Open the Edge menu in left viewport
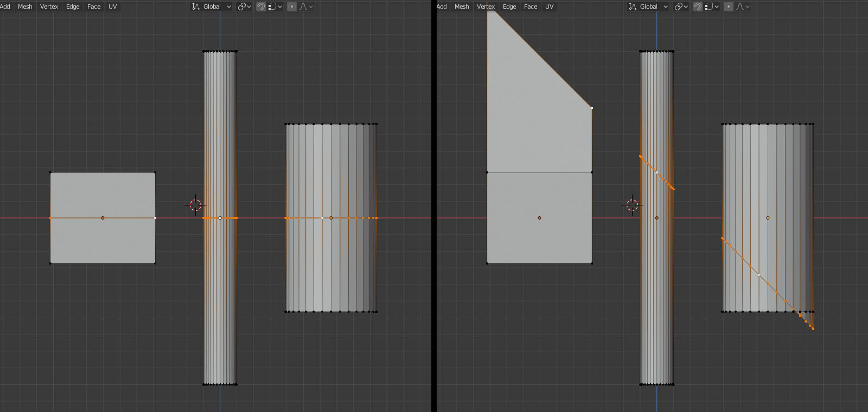Image resolution: width=868 pixels, height=412 pixels. click(73, 7)
